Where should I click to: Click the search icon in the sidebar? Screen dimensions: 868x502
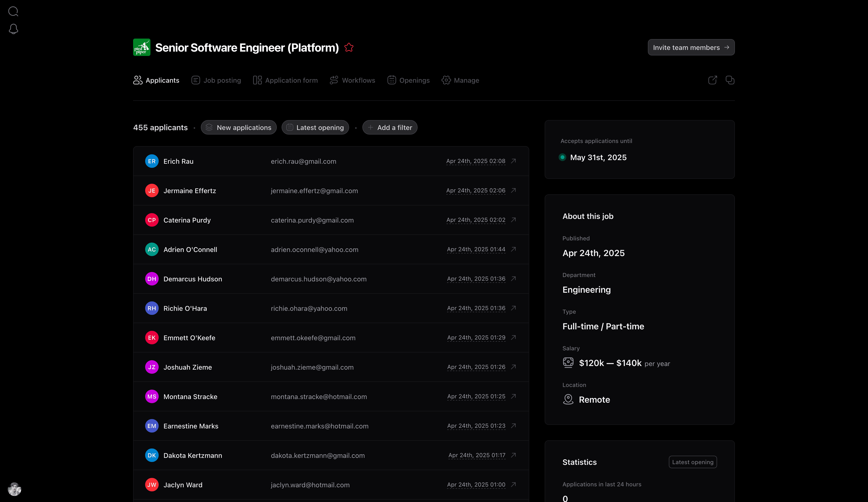click(13, 11)
